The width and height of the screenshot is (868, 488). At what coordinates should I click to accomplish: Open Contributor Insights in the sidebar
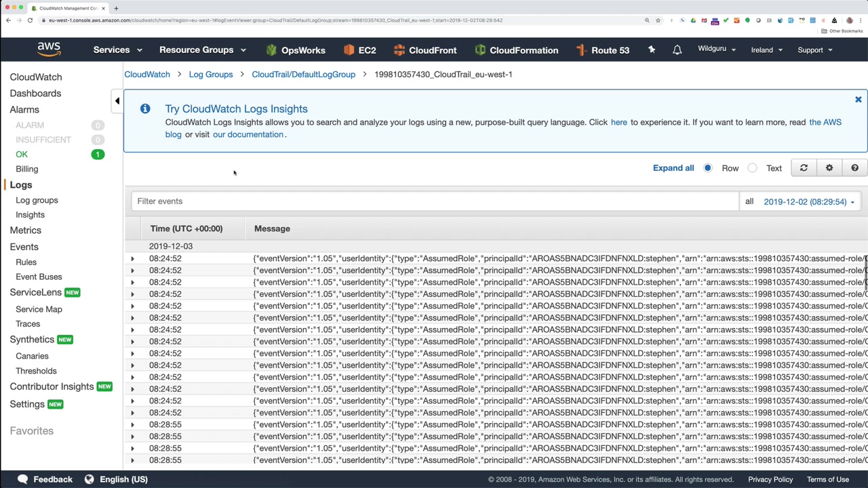click(52, 386)
